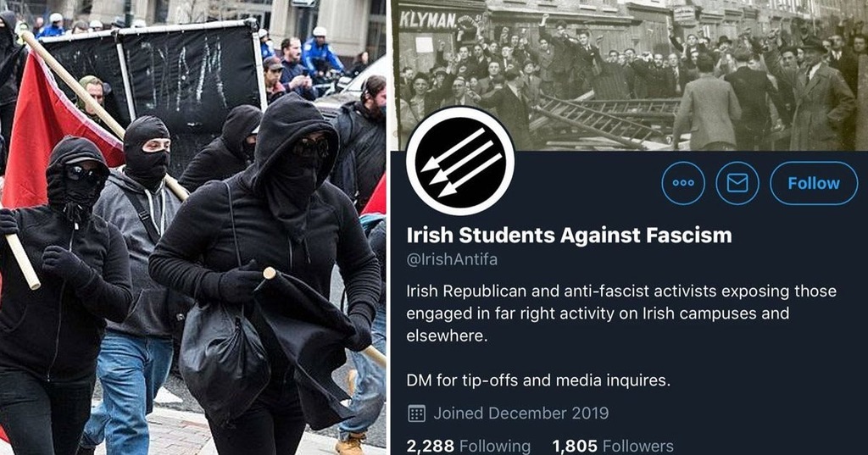
Task: Click the calendar icon beside Joined date
Action: [416, 413]
